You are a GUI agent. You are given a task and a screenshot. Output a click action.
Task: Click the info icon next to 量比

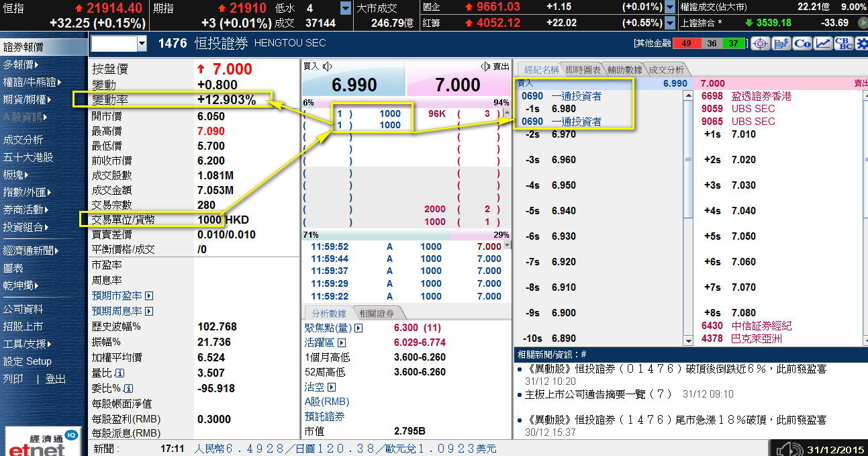coord(119,373)
